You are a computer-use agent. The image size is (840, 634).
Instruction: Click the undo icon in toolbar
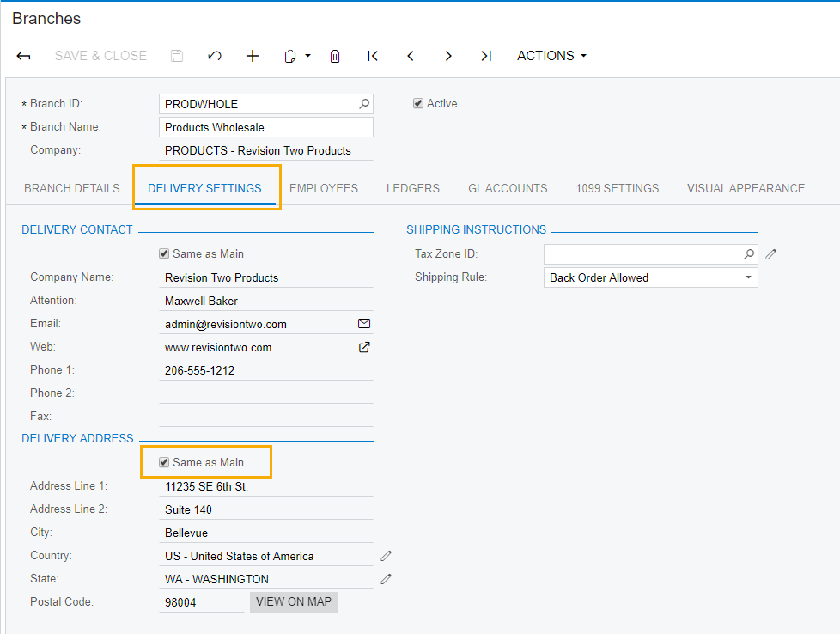tap(215, 56)
